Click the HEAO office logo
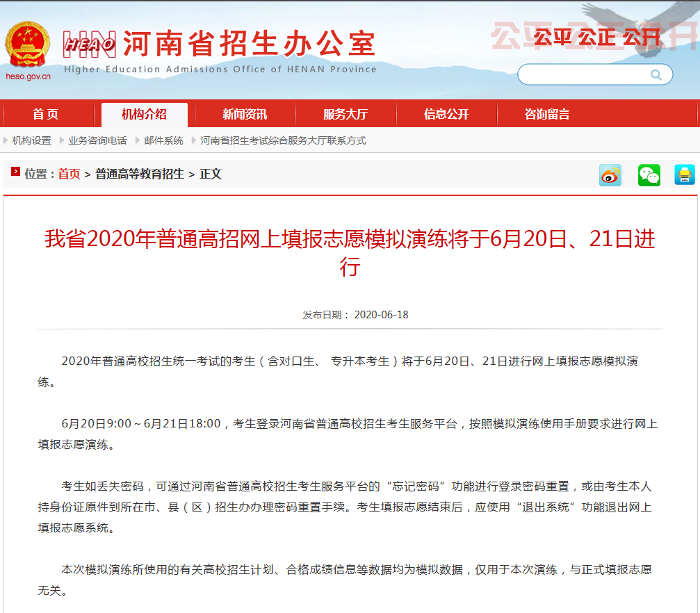This screenshot has height=613, width=700. pyautogui.click(x=91, y=43)
